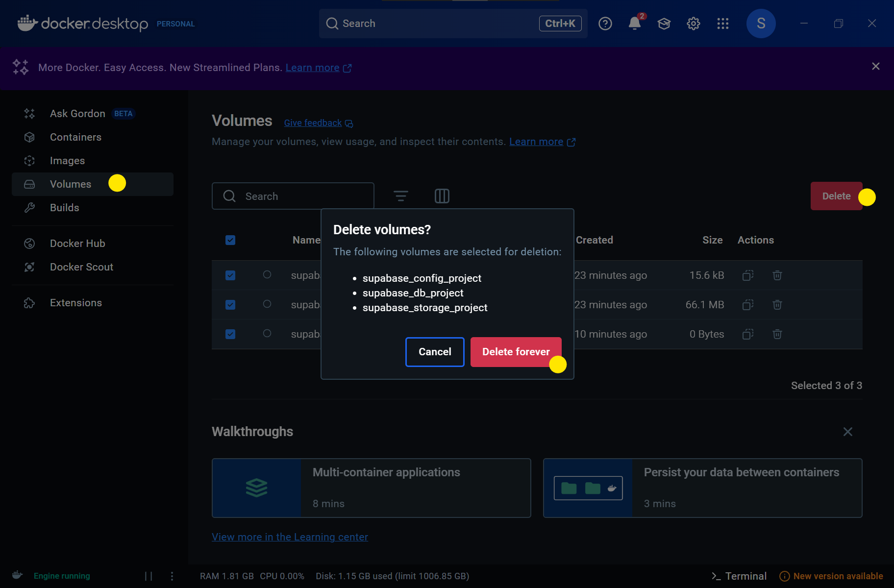Image resolution: width=894 pixels, height=588 pixels.
Task: Uncheck the 66.1 MB volume checkbox
Action: click(x=230, y=305)
